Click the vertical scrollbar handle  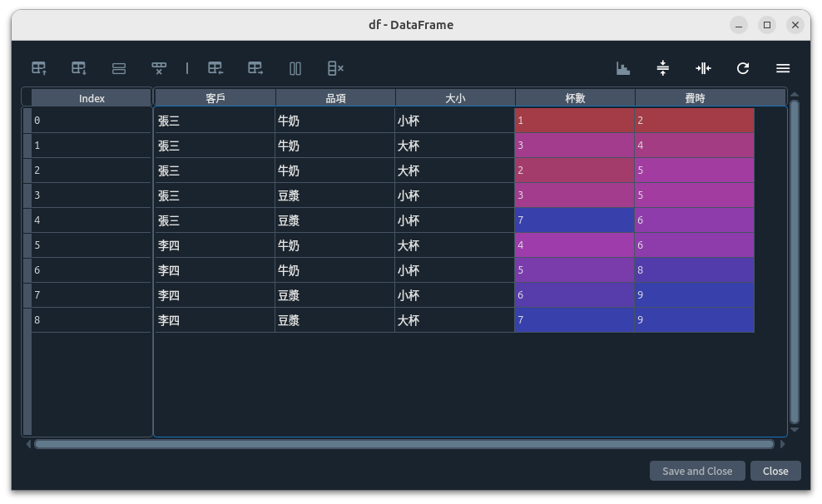(x=795, y=261)
